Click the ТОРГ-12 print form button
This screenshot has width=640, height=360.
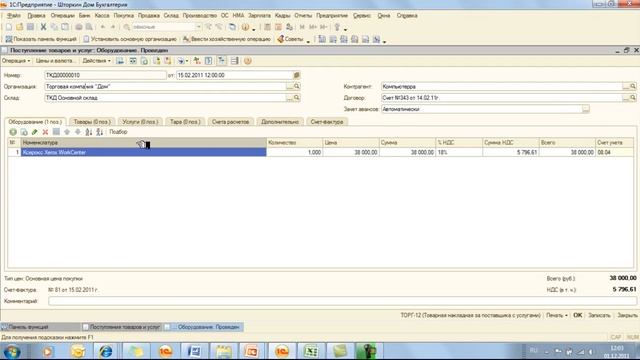[x=471, y=316]
